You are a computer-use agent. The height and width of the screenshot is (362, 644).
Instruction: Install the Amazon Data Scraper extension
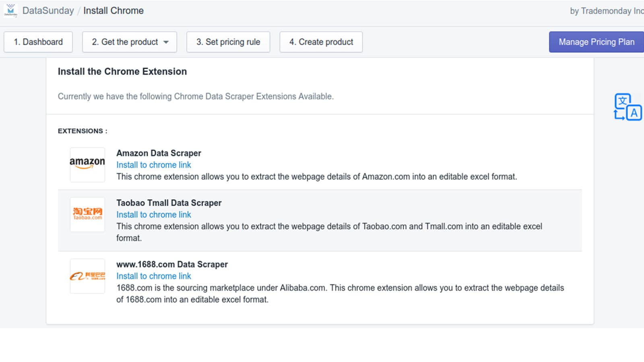[x=153, y=165]
